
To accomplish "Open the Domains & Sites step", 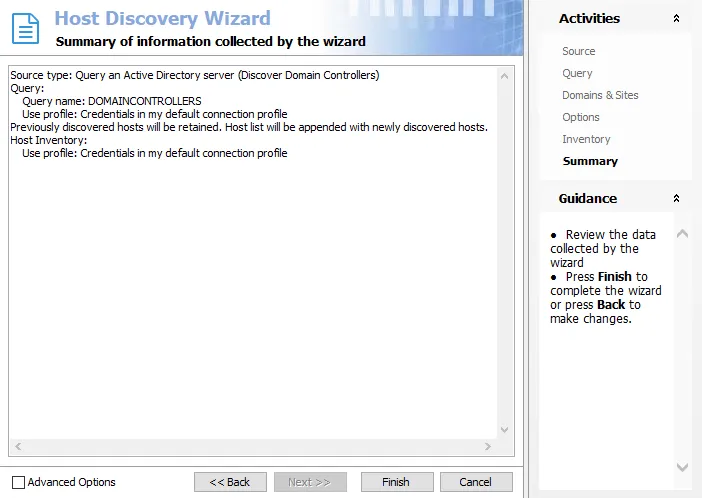I will click(x=600, y=95).
